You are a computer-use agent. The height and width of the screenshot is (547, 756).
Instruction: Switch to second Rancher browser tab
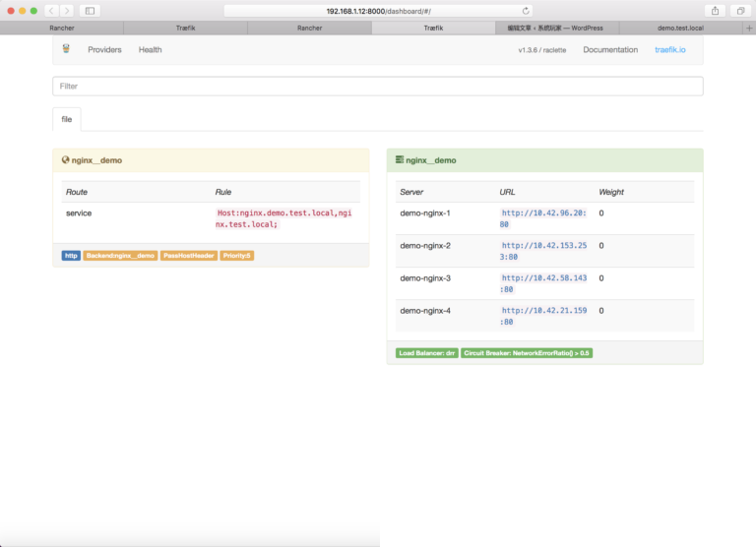tap(309, 28)
